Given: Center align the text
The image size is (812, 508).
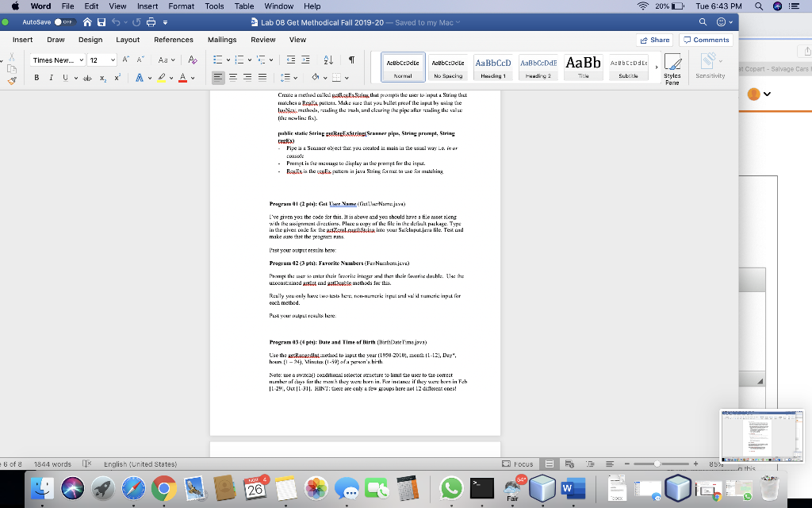Looking at the screenshot, I should pos(233,78).
